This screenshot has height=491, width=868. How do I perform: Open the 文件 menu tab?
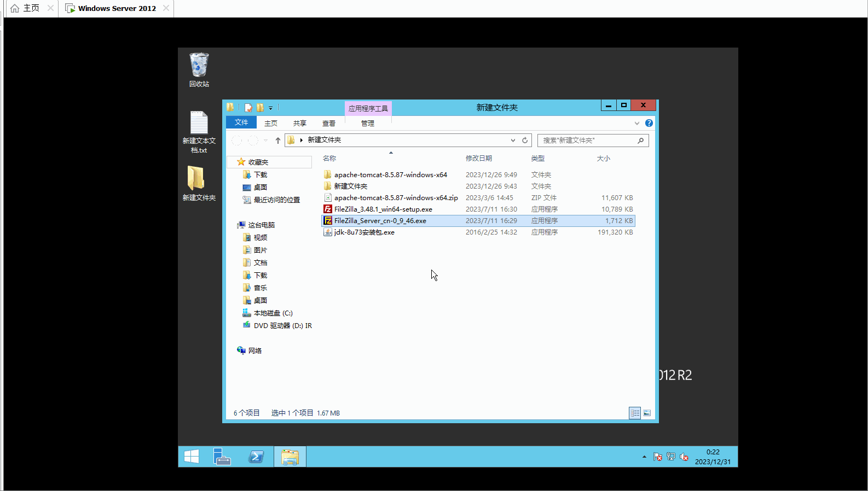[x=241, y=122]
